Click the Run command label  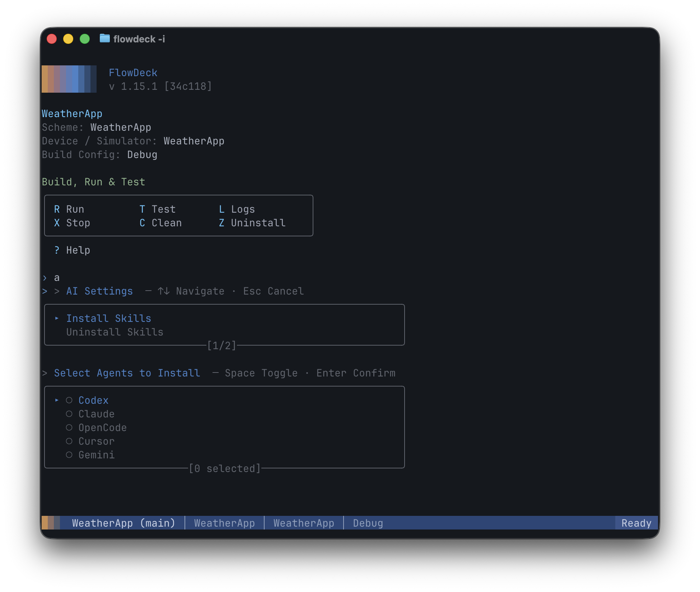click(75, 209)
